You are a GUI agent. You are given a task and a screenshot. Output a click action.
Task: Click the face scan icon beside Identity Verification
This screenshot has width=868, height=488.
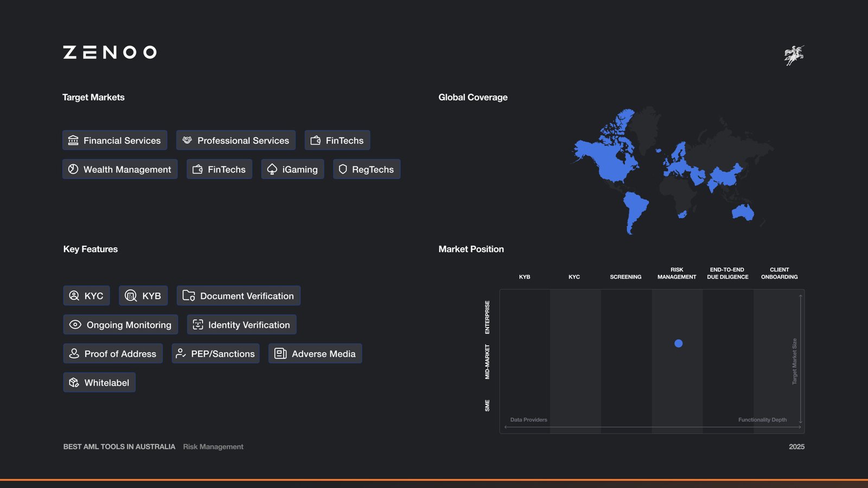pyautogui.click(x=198, y=325)
